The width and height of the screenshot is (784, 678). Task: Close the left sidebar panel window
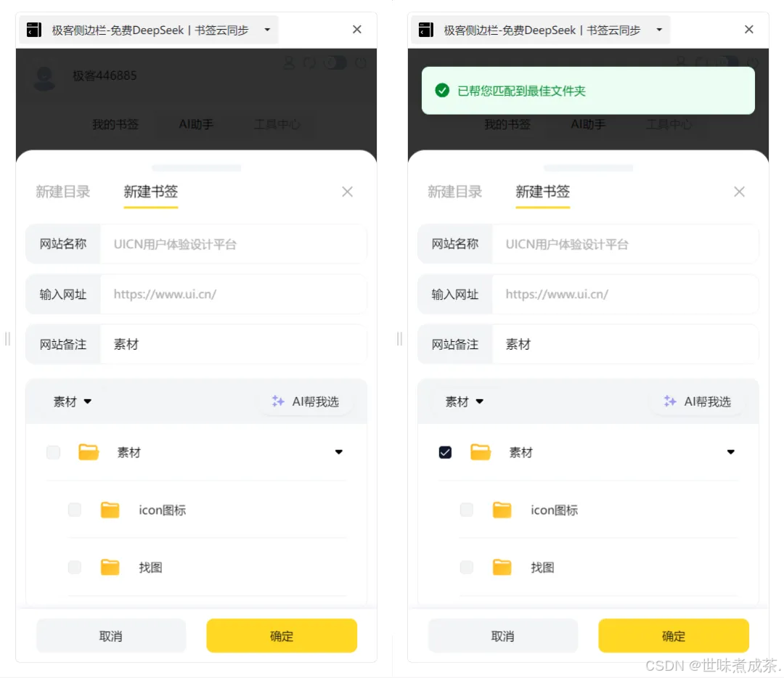click(x=357, y=30)
